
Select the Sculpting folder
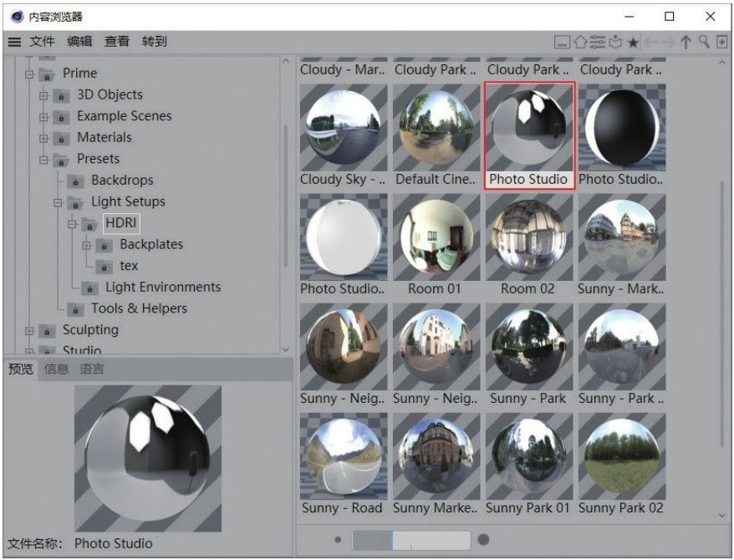point(91,330)
